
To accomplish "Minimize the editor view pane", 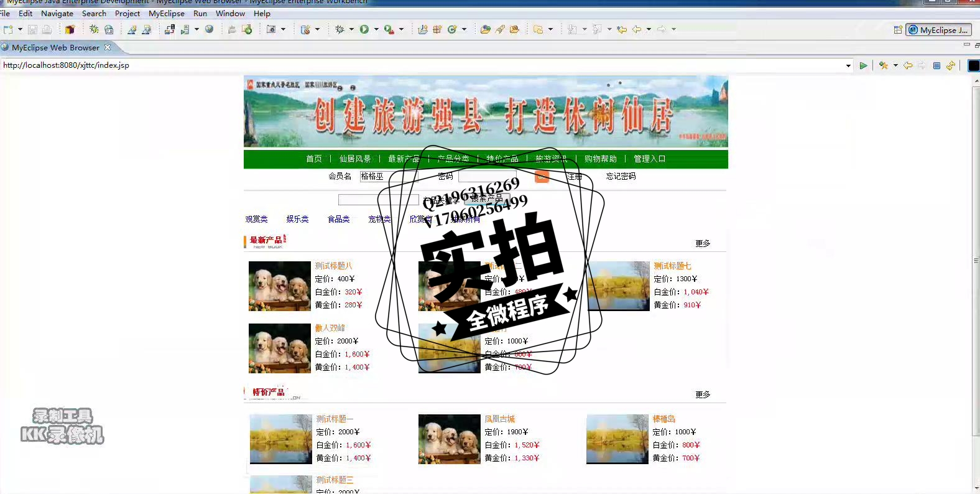I will click(x=966, y=45).
